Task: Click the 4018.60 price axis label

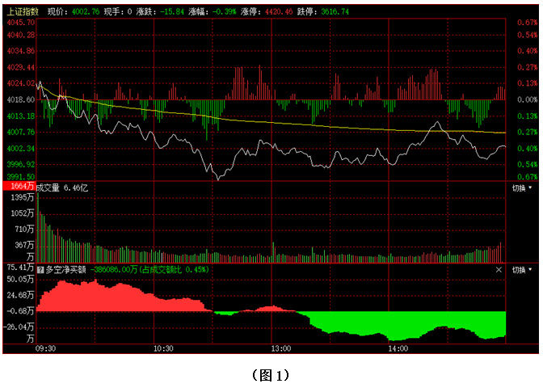Action: coord(19,99)
